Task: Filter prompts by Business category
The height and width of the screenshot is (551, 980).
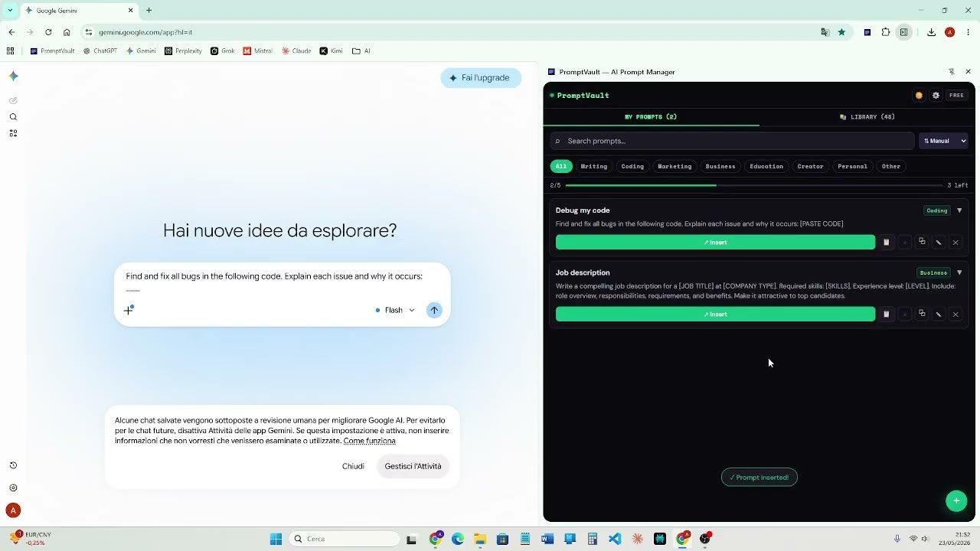Action: pos(720,166)
